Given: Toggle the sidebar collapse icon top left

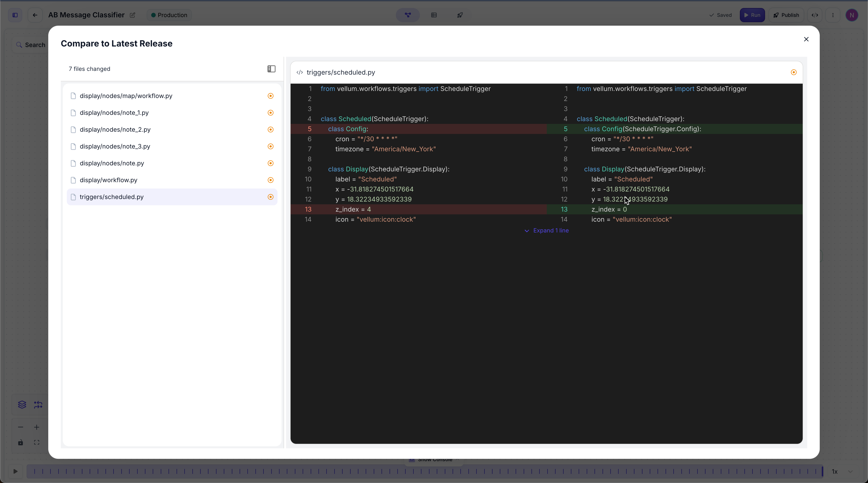Looking at the screenshot, I should click(15, 15).
